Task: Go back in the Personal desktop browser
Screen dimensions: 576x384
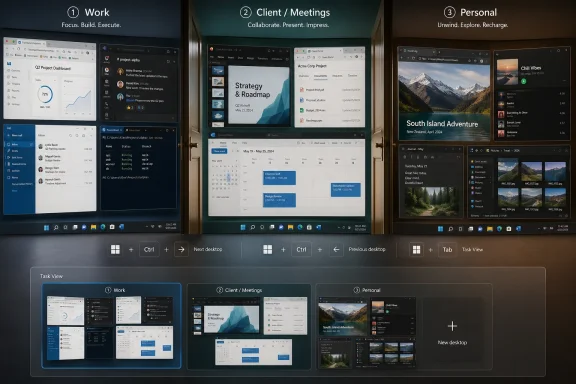Action: tap(402, 58)
